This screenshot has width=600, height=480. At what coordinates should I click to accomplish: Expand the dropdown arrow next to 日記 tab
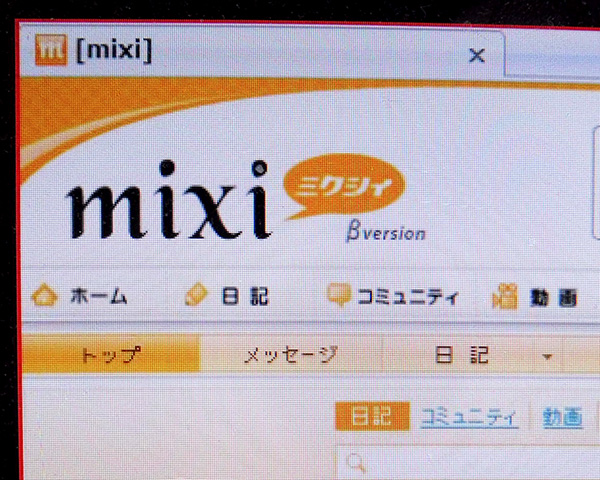[x=547, y=357]
